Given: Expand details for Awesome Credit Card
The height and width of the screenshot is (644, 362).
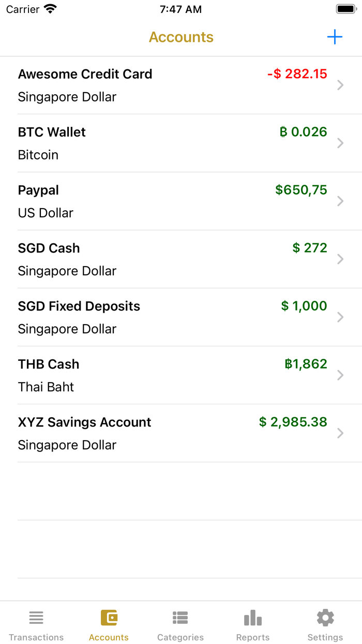Looking at the screenshot, I should [x=340, y=85].
